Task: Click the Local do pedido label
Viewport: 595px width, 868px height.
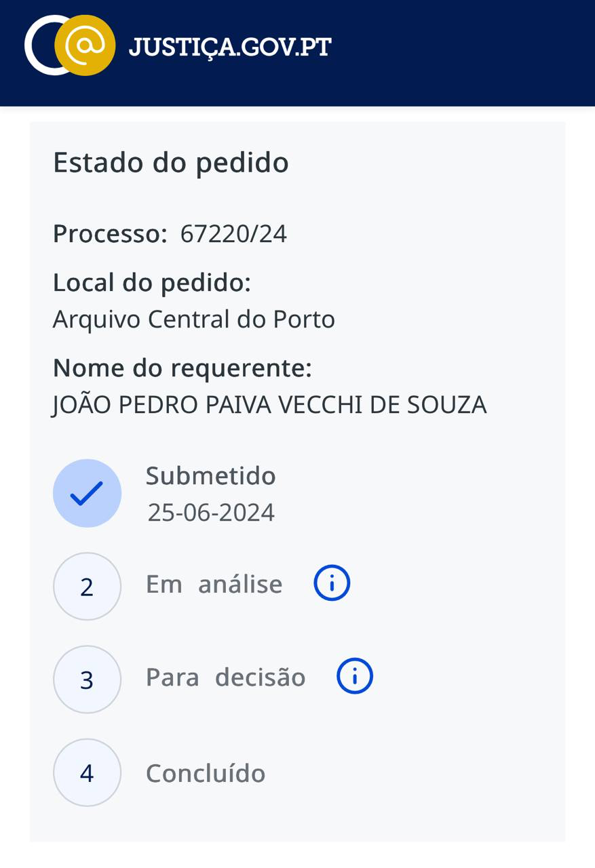Action: (152, 283)
